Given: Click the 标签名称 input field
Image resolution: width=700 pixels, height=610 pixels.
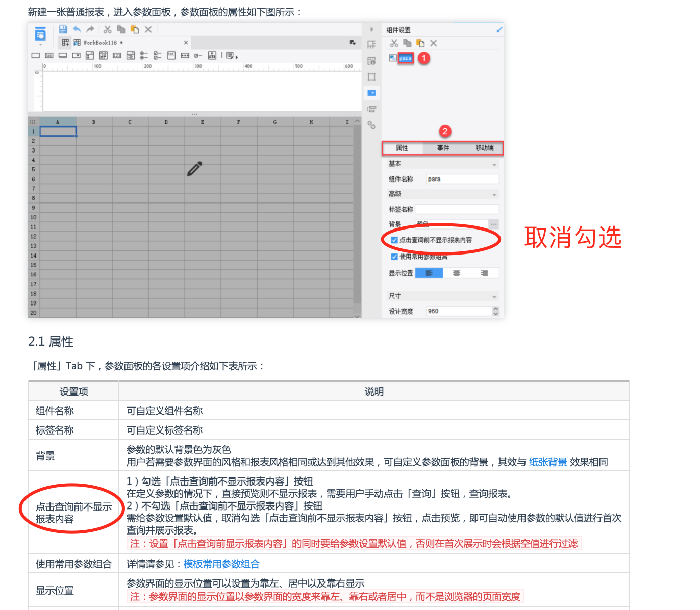Looking at the screenshot, I should click(457, 209).
